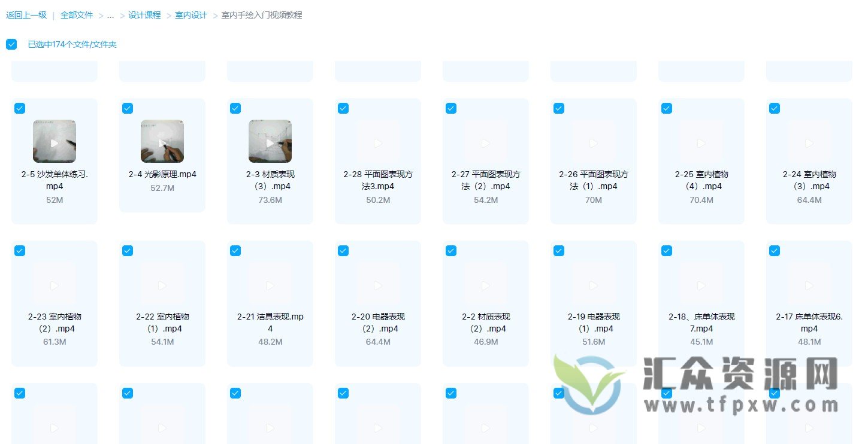
Task: Navigate back using 返回上一级 link
Action: [x=26, y=15]
